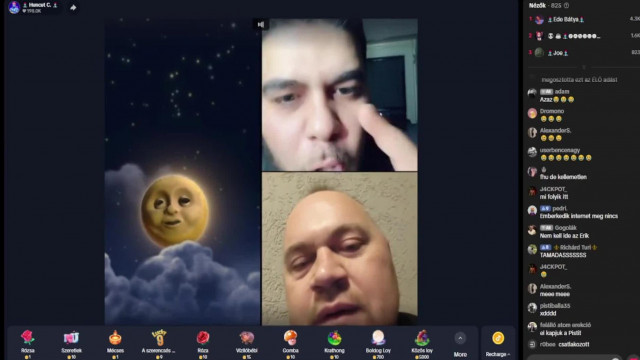Send the Szeretlek gift
This screenshot has width=640, height=360.
(x=71, y=344)
